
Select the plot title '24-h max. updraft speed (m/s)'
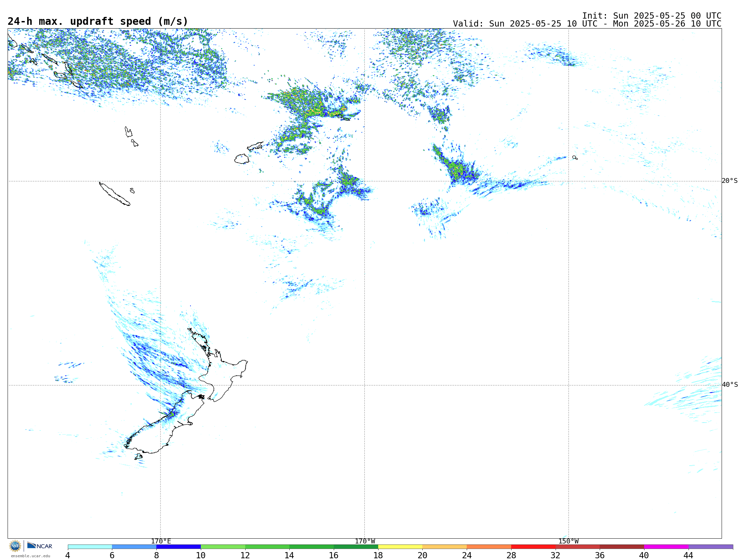98,21
